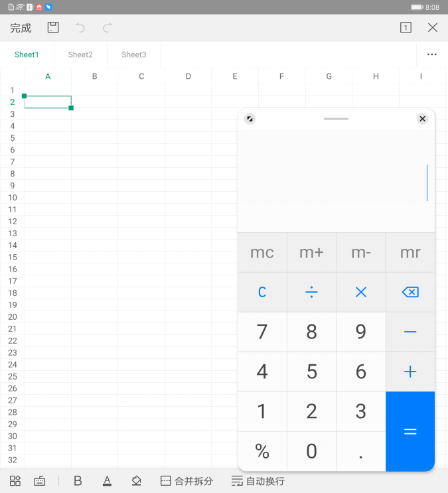Tap the decimal point key
The image size is (448, 493).
click(361, 451)
